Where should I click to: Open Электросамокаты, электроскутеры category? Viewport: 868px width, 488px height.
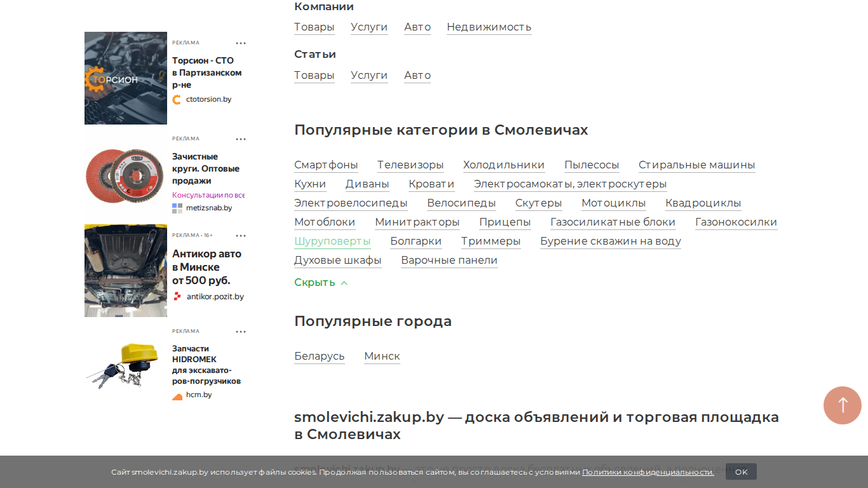[571, 184]
